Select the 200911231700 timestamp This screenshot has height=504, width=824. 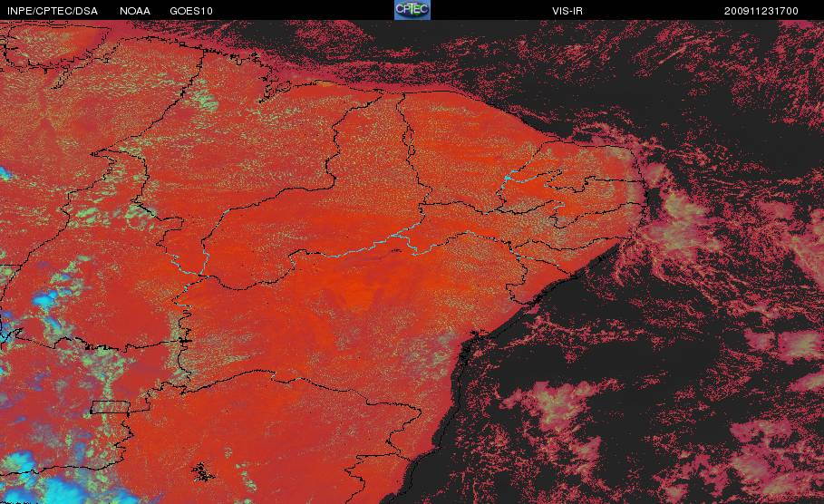pyautogui.click(x=761, y=11)
